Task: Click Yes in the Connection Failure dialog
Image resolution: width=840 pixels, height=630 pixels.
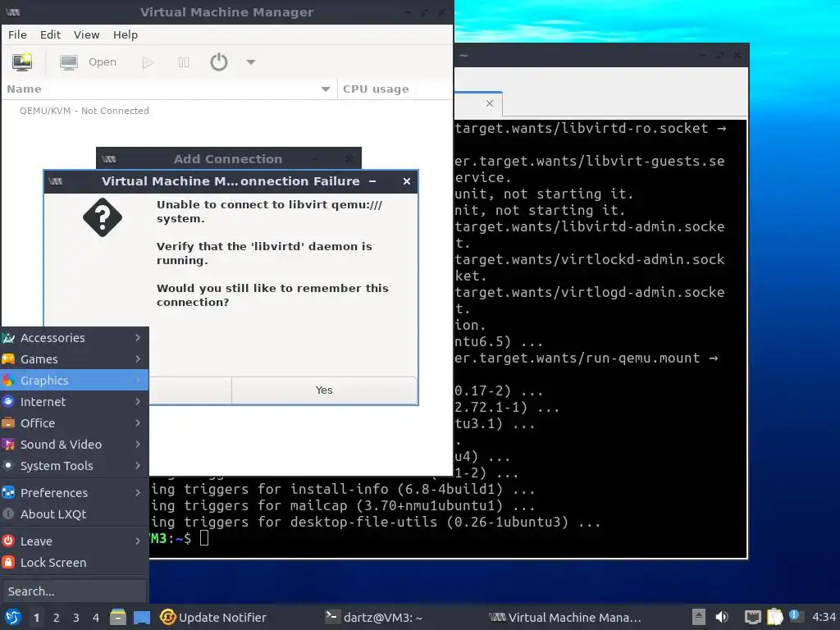Action: pos(324,390)
